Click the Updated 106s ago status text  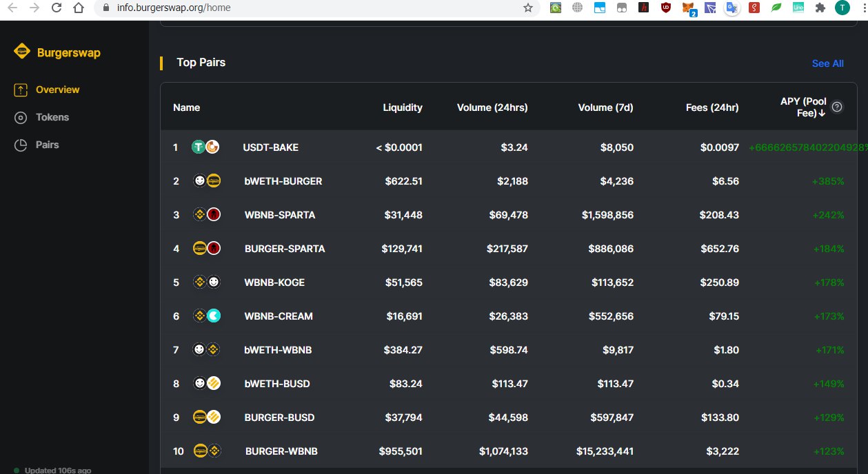point(58,471)
